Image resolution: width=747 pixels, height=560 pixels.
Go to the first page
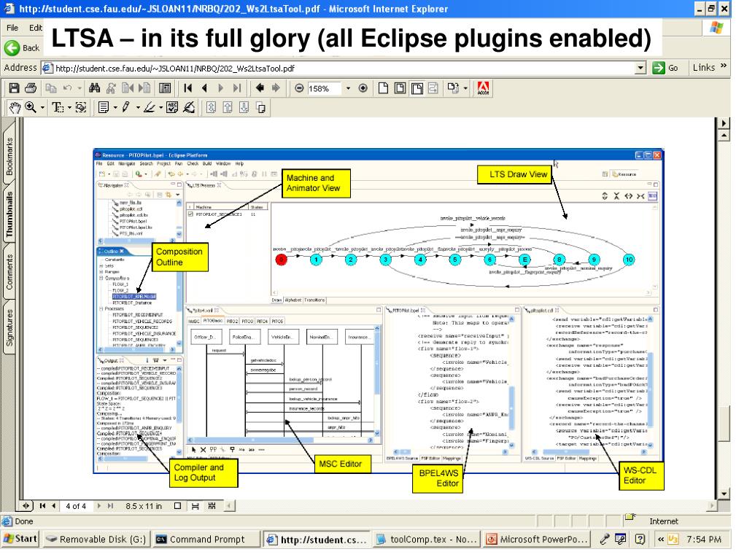click(x=187, y=88)
